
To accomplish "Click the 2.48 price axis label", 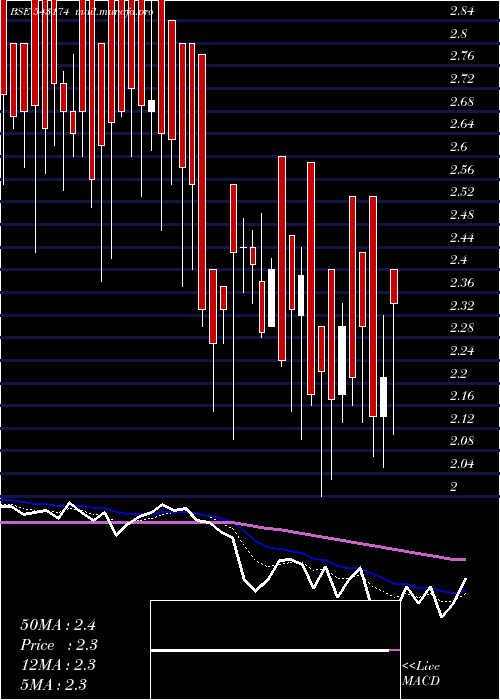I will [x=462, y=215].
